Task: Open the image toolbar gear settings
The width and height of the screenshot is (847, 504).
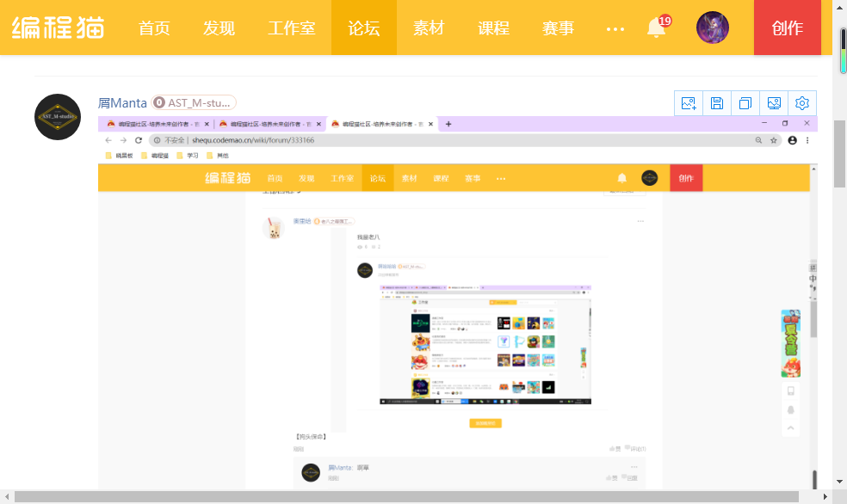Action: [x=802, y=103]
